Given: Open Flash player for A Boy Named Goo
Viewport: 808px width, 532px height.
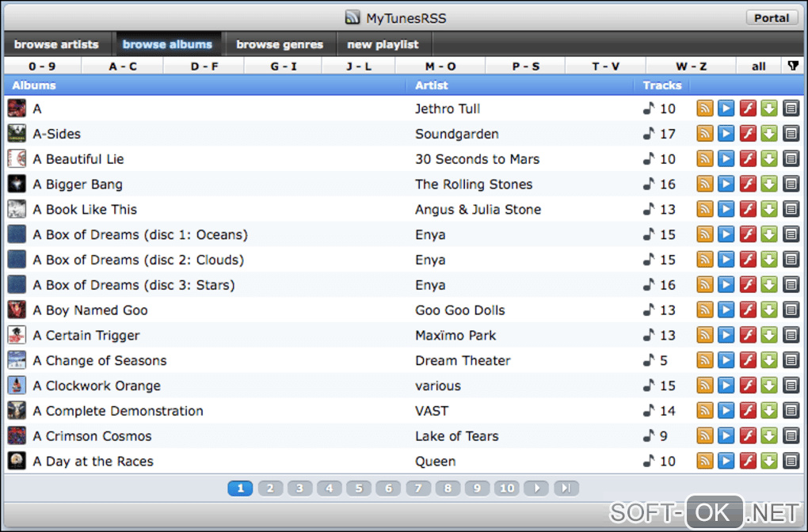Looking at the screenshot, I should tap(748, 310).
